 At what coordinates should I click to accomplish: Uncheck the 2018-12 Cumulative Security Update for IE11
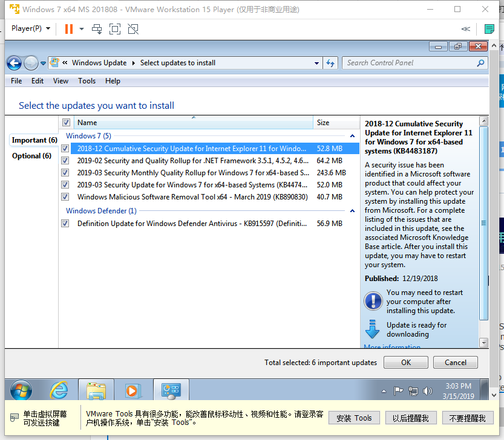point(65,149)
